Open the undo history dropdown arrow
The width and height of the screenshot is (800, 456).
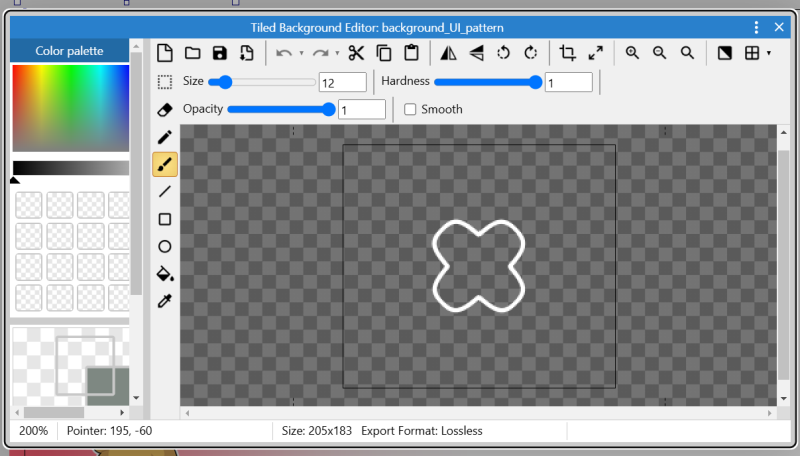(301, 53)
